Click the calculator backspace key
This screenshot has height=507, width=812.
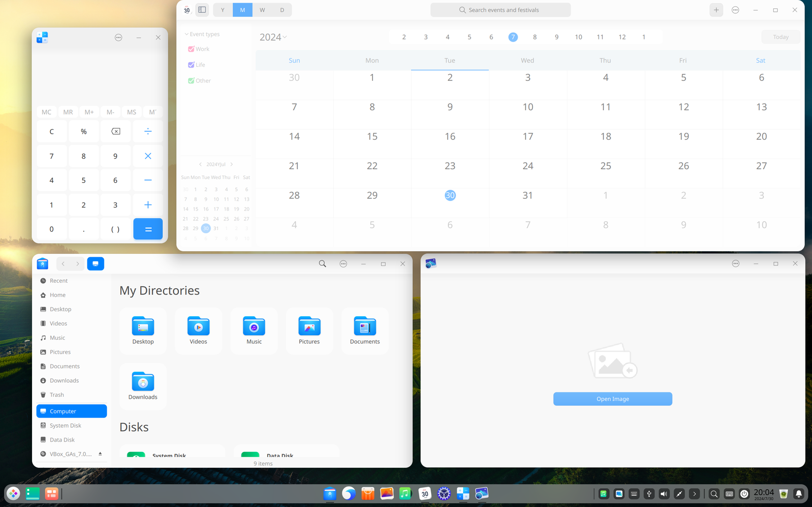[x=115, y=131]
